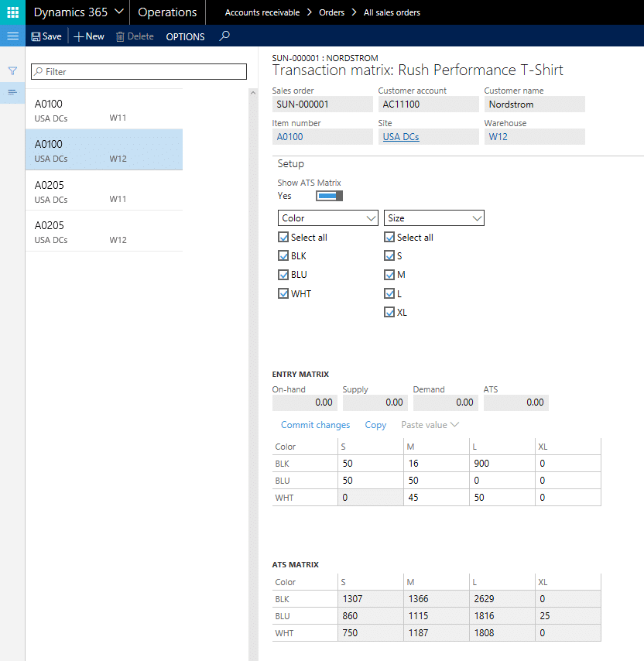Uncheck the BLK color checkbox
The height and width of the screenshot is (661, 644).
click(283, 256)
